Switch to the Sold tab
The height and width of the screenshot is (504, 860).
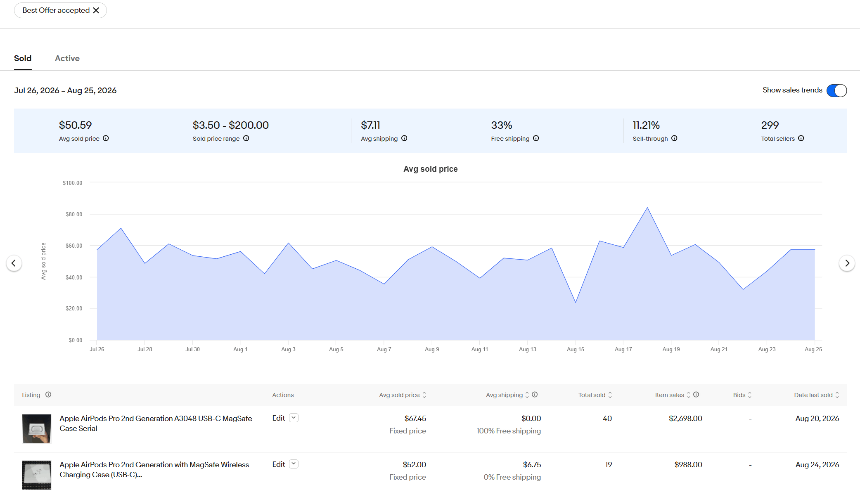[23, 58]
